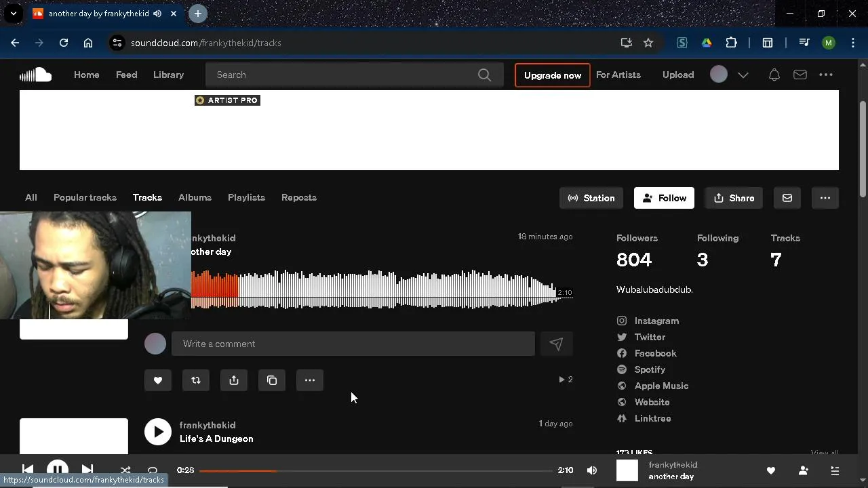The width and height of the screenshot is (868, 488).
Task: Toggle shuffle in the player bar
Action: [x=125, y=470]
